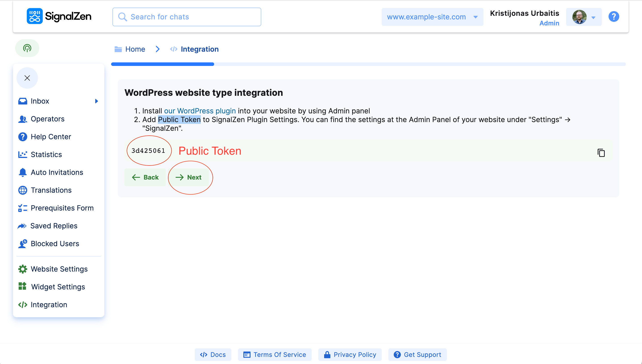
Task: Focus the Search for chats field
Action: point(187,17)
